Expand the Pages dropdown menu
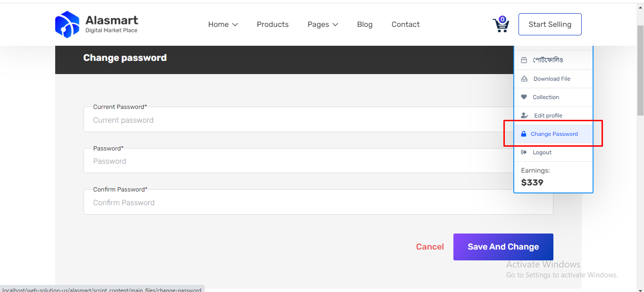This screenshot has width=644, height=292. [323, 25]
